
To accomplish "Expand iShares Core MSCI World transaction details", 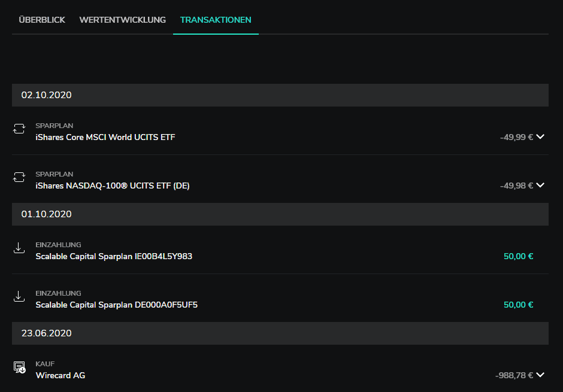I will click(x=540, y=136).
